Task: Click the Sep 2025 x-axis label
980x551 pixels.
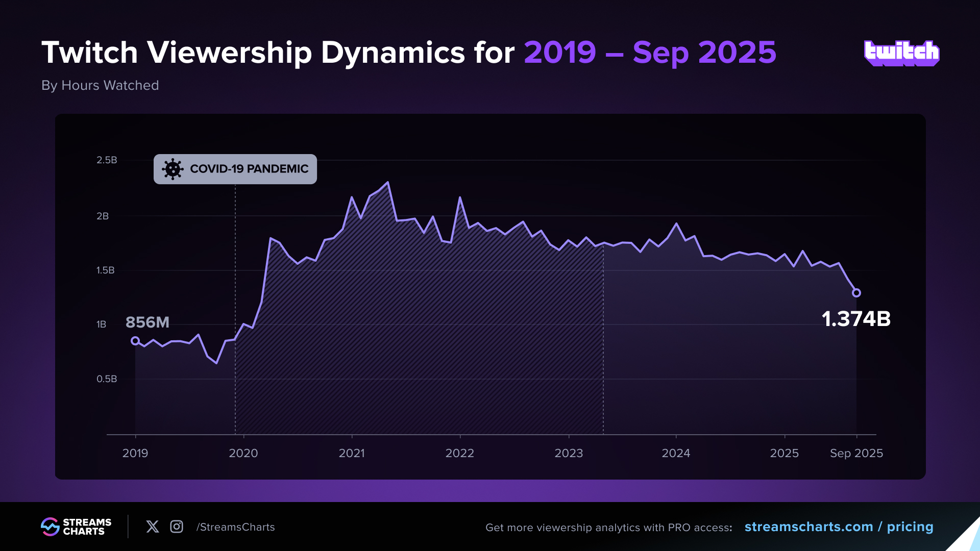Action: (856, 453)
